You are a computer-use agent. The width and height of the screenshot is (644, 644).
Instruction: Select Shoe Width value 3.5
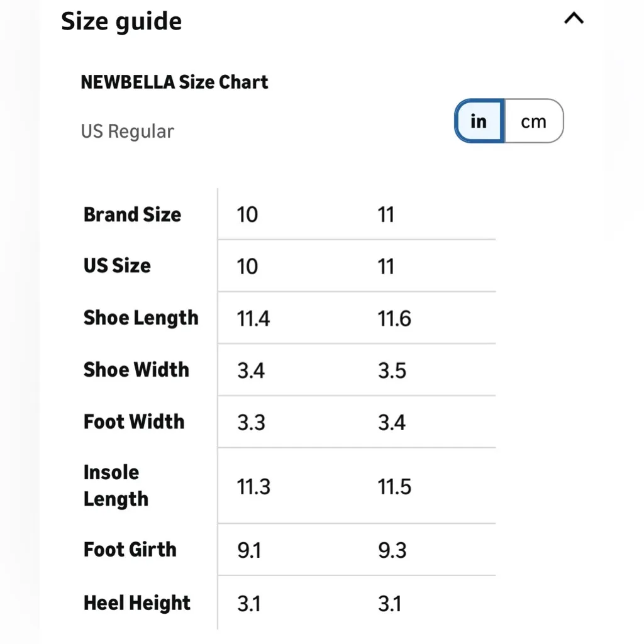(x=393, y=370)
